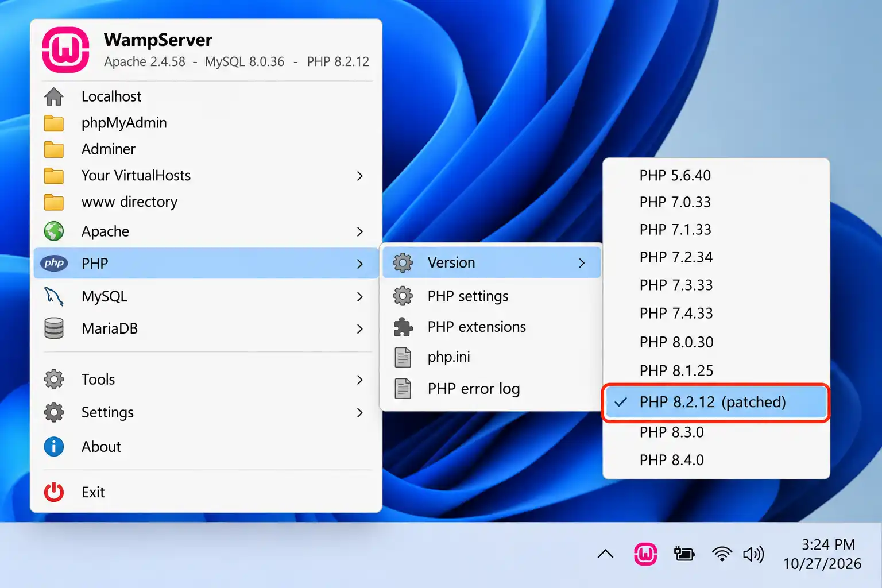Screen dimensions: 882x588
Task: Open PHP extensions menu entry
Action: (492, 327)
